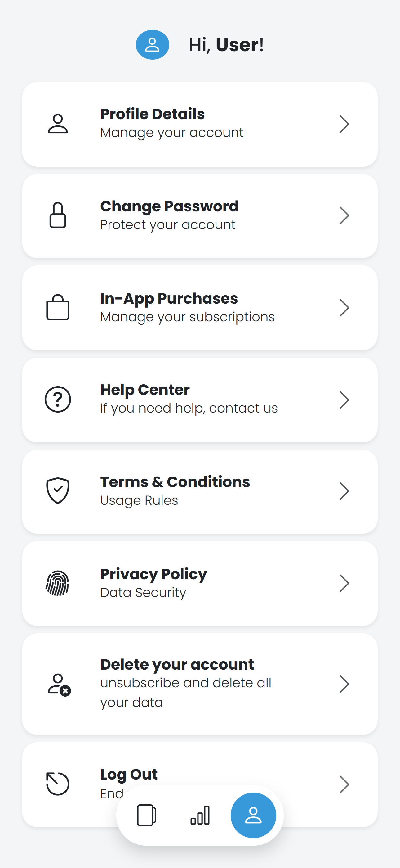Click the Log Out clock-arrow icon

click(58, 784)
